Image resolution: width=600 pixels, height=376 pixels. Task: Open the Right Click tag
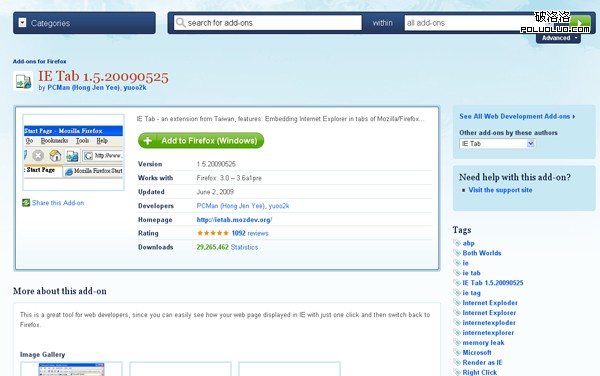479,372
